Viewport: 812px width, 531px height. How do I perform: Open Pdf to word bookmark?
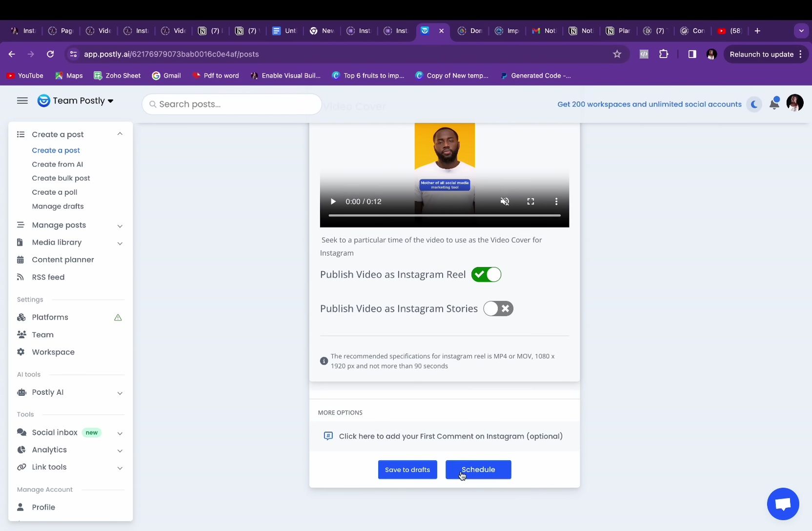[x=215, y=76]
